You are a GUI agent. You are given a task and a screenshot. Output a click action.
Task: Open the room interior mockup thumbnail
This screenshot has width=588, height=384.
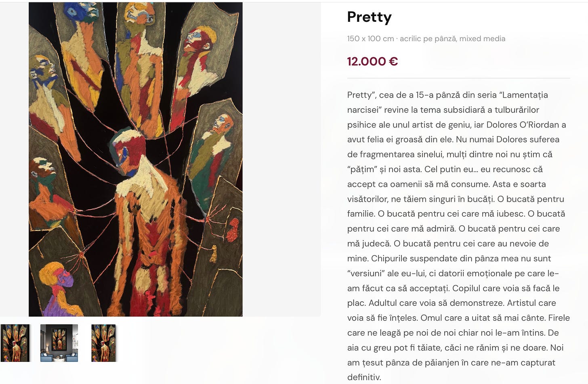(x=59, y=343)
